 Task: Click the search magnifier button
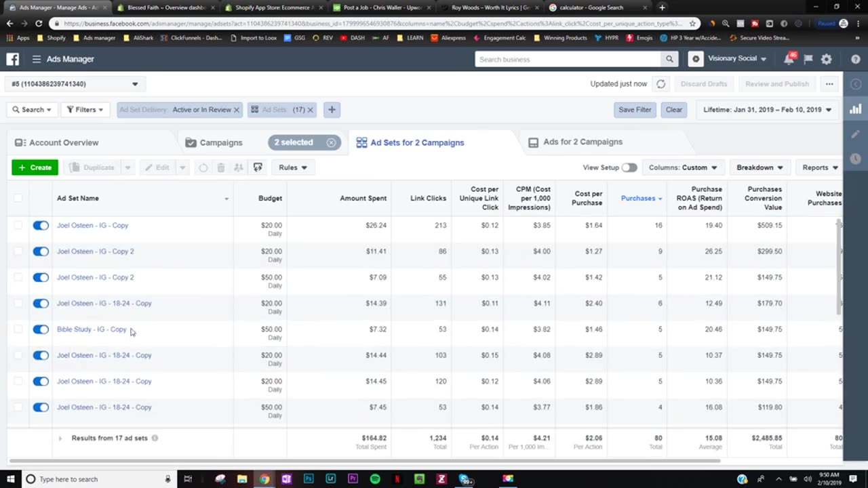(x=669, y=59)
